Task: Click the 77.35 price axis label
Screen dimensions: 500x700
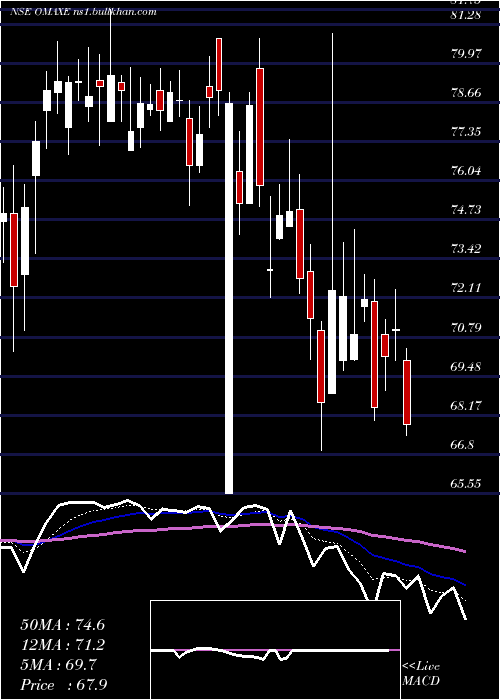Action: (466, 132)
